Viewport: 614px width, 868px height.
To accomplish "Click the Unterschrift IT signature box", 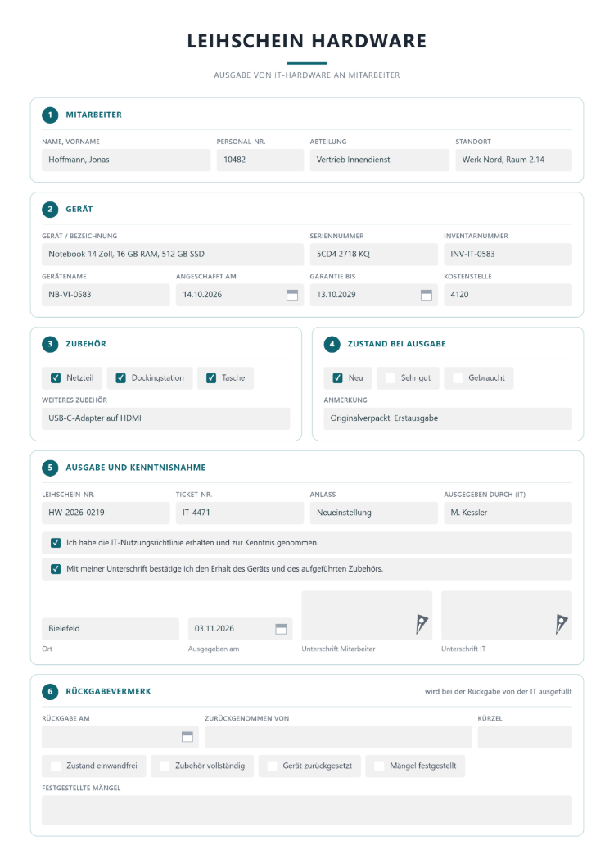I will tap(507, 616).
